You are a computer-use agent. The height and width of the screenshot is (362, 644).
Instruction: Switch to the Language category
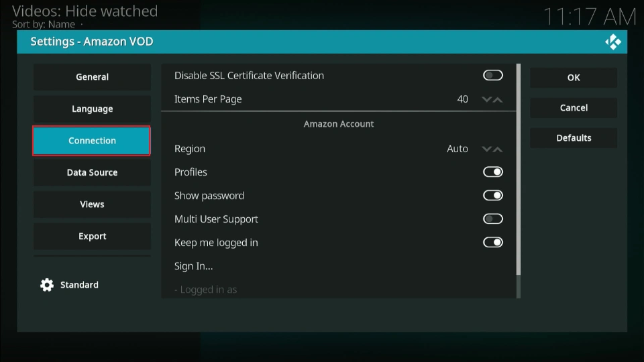point(92,109)
